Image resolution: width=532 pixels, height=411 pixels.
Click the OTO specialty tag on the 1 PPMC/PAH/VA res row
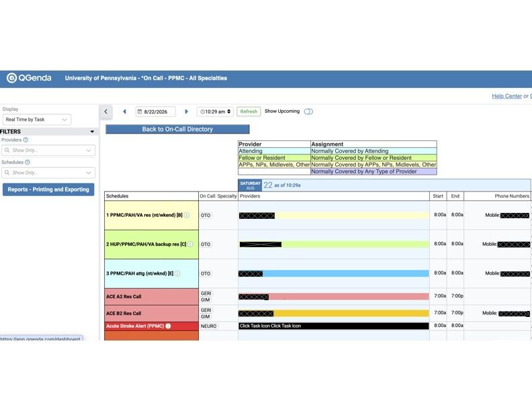tap(206, 216)
